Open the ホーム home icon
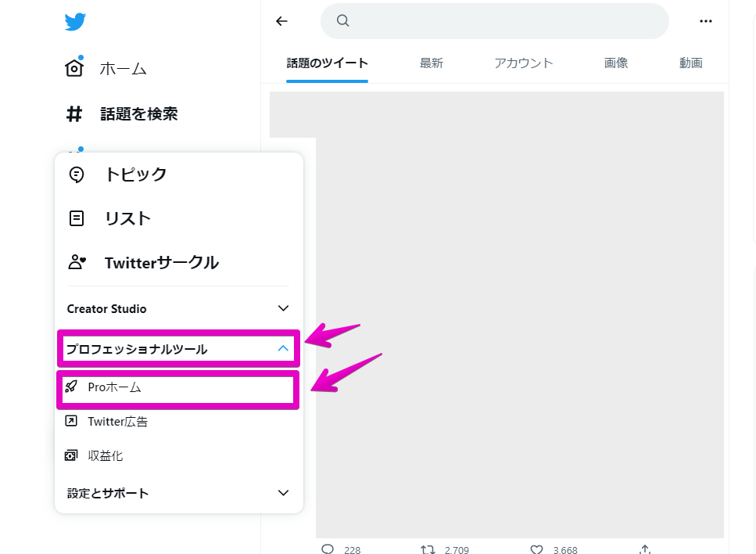The height and width of the screenshot is (554, 756). point(74,68)
